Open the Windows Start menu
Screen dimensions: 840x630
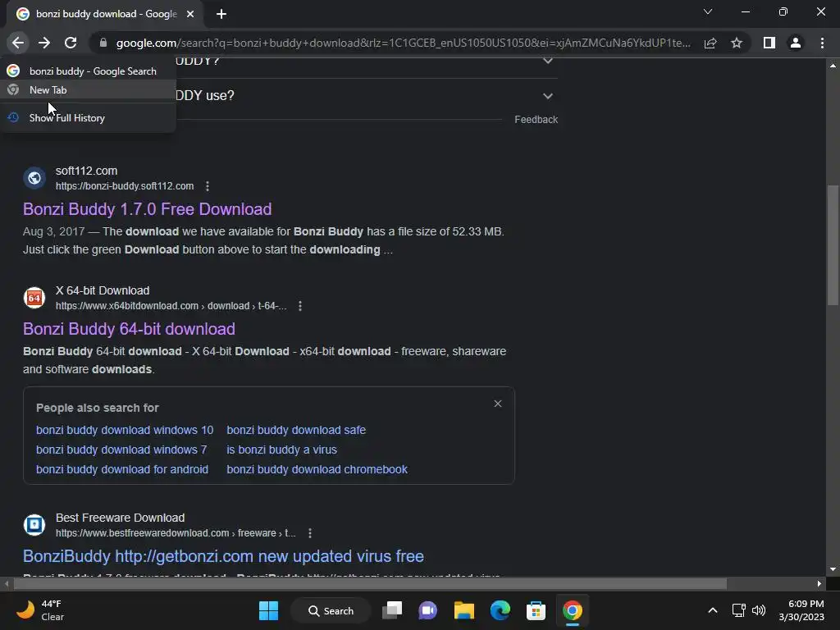[268, 610]
